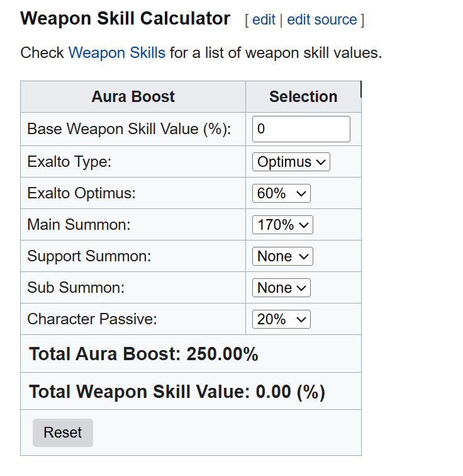This screenshot has width=463, height=476.
Task: Click the Total Weapon Skill Value text
Action: click(177, 392)
